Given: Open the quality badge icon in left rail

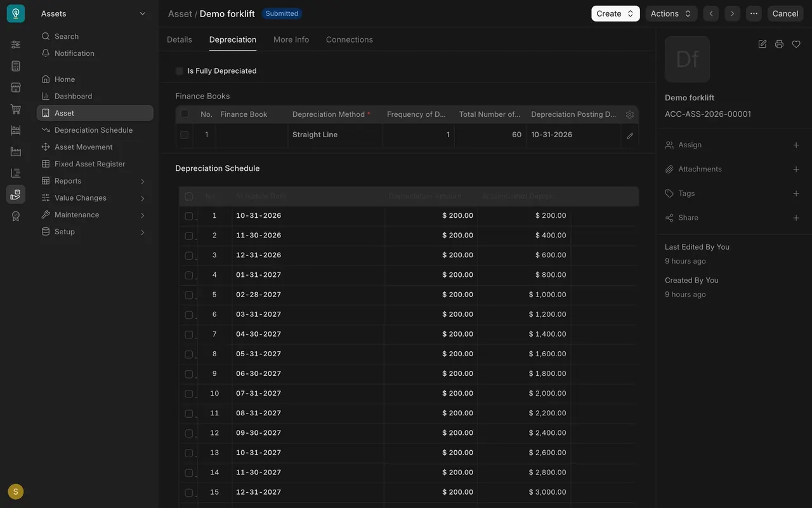Looking at the screenshot, I should [x=16, y=216].
